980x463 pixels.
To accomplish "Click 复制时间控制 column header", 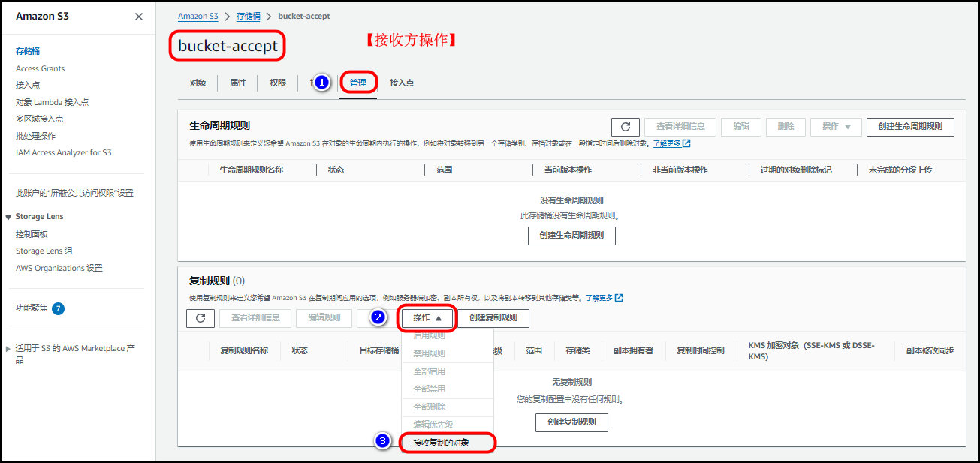I will pyautogui.click(x=701, y=350).
